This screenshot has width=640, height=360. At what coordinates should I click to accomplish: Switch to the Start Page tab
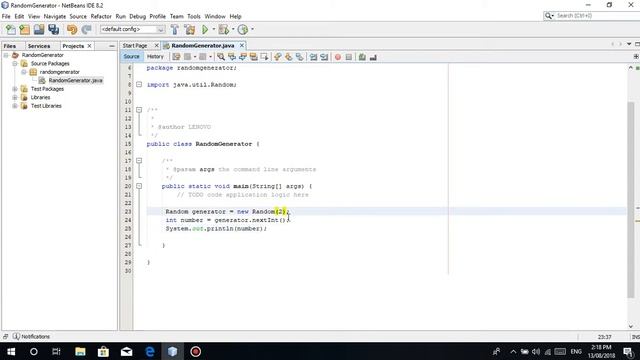pyautogui.click(x=135, y=46)
